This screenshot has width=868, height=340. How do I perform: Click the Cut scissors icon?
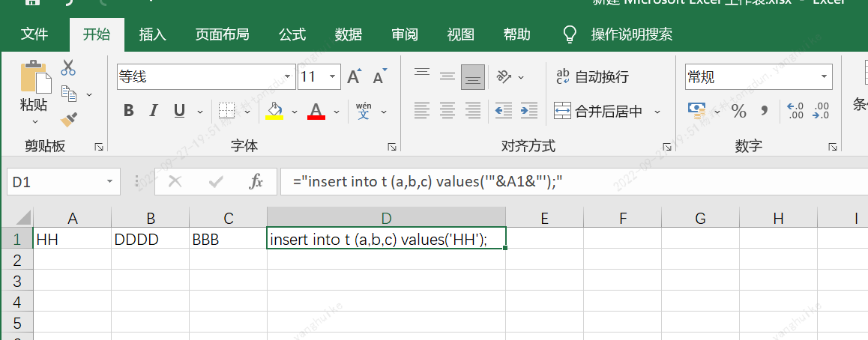click(69, 67)
